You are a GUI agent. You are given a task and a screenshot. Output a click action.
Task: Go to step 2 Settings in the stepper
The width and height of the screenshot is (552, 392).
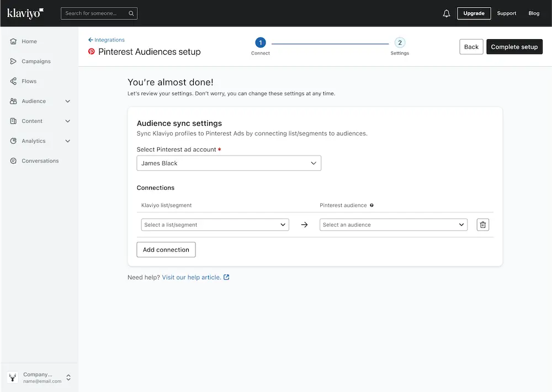(399, 42)
